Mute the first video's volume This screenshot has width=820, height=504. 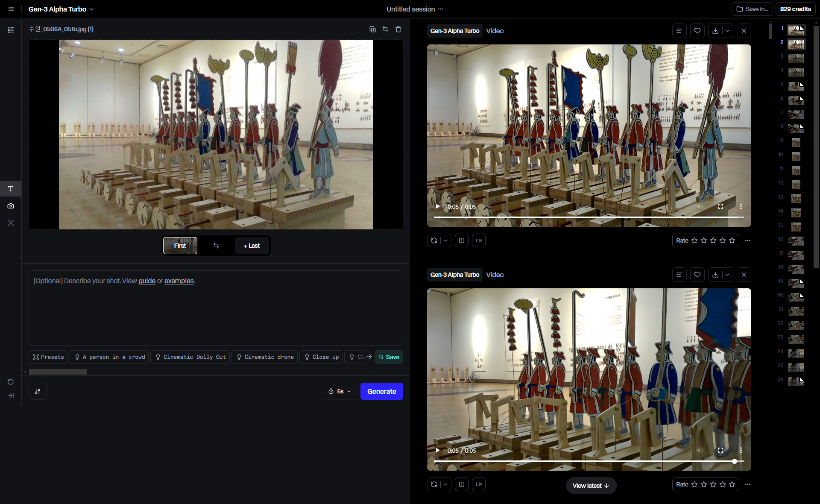point(700,206)
